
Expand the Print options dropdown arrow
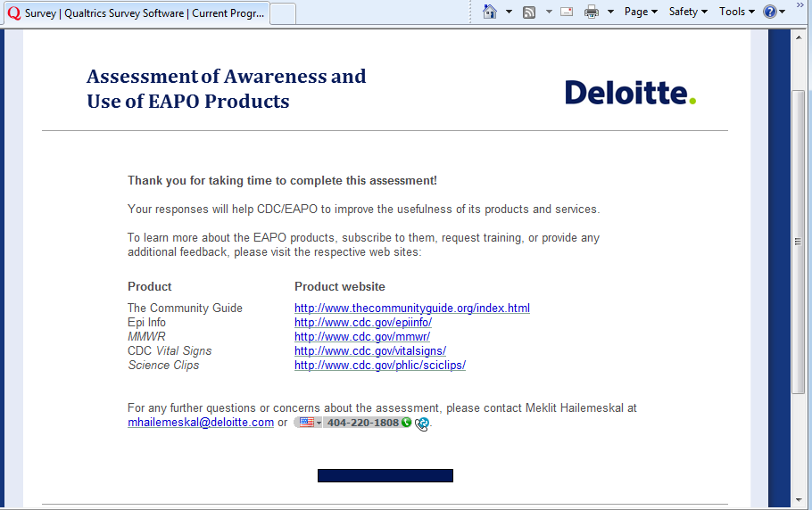[610, 12]
